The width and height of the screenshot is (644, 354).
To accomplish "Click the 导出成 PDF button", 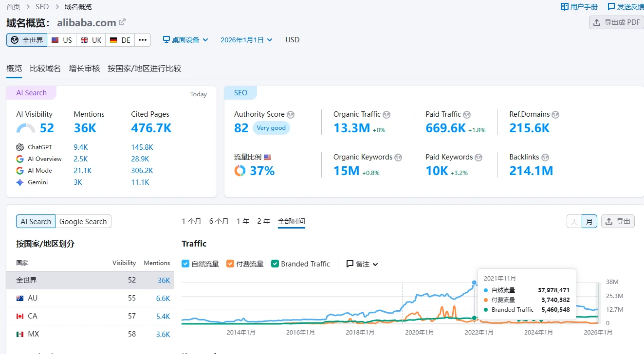I will 616,22.
